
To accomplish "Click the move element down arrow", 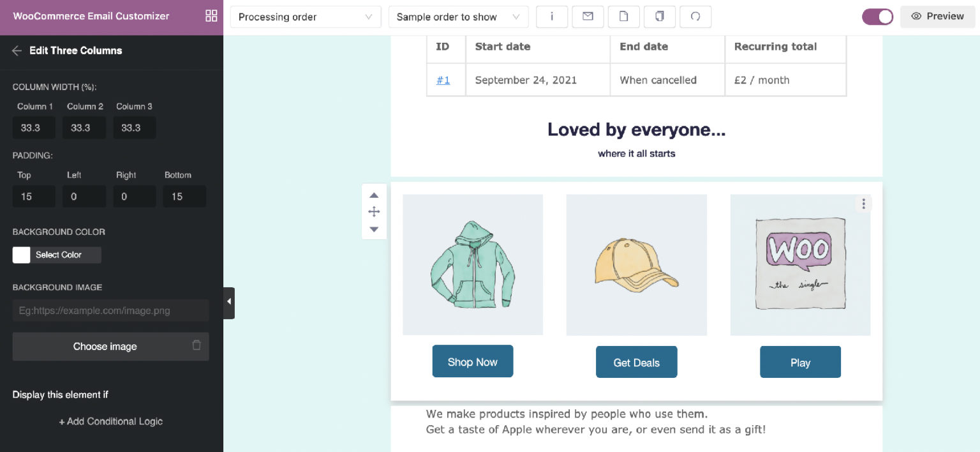I will 374,229.
